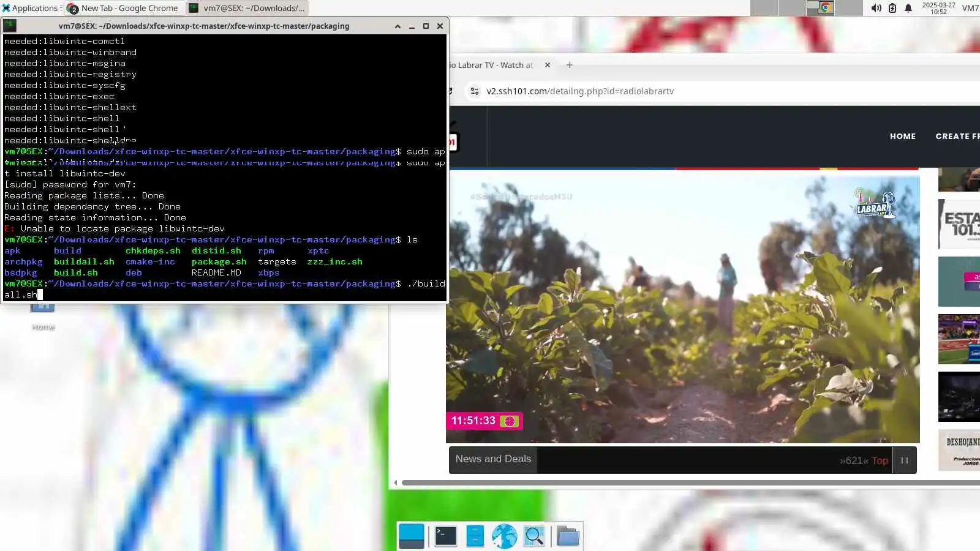Click the date and time clock
Viewport: 980px width, 551px height.
[x=938, y=8]
